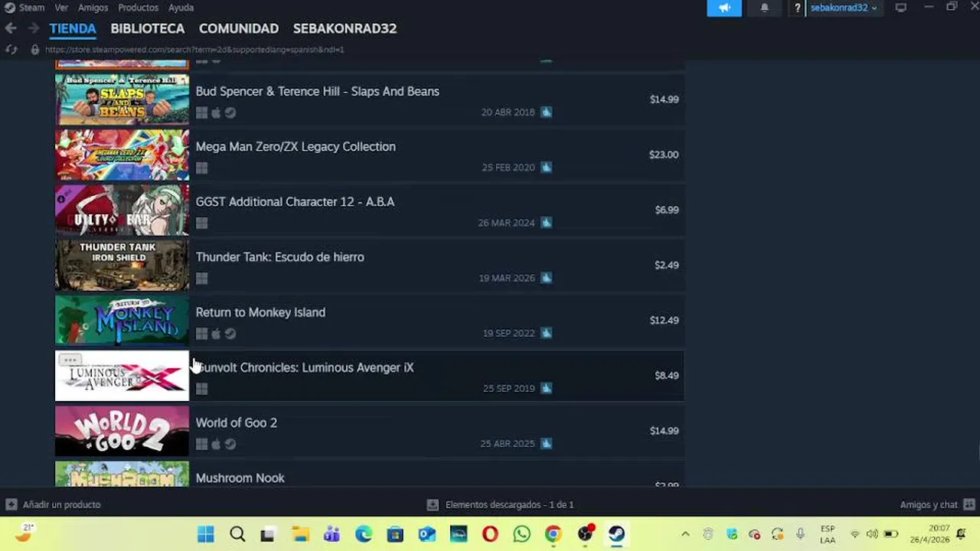This screenshot has height=551, width=980.
Task: Click review icon next to 25 SEP 2019
Action: pyautogui.click(x=546, y=388)
